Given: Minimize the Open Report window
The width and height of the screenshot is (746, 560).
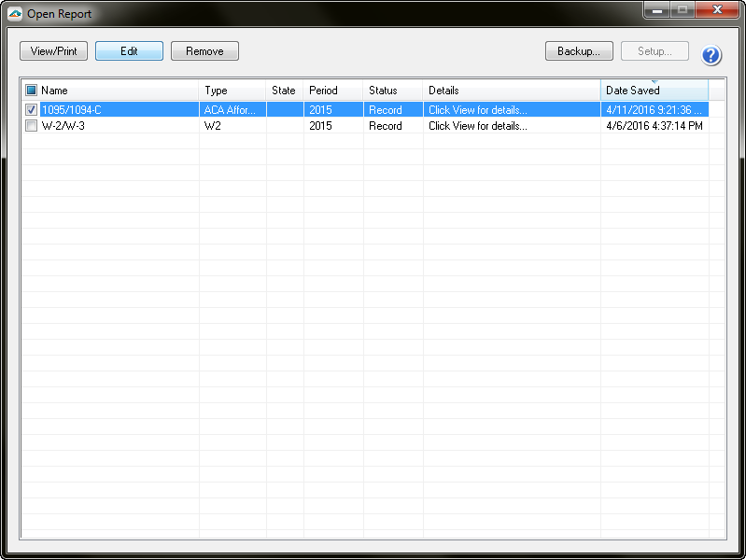Looking at the screenshot, I should click(x=657, y=9).
